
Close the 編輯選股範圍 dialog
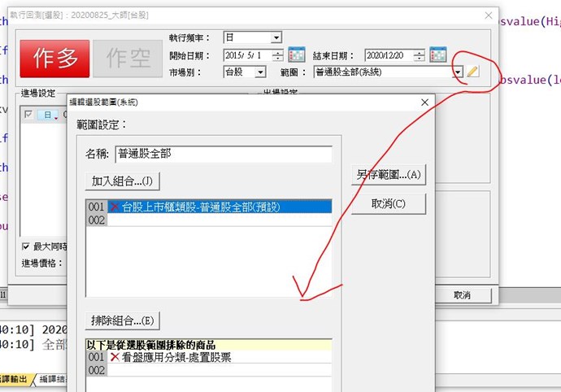(x=424, y=103)
